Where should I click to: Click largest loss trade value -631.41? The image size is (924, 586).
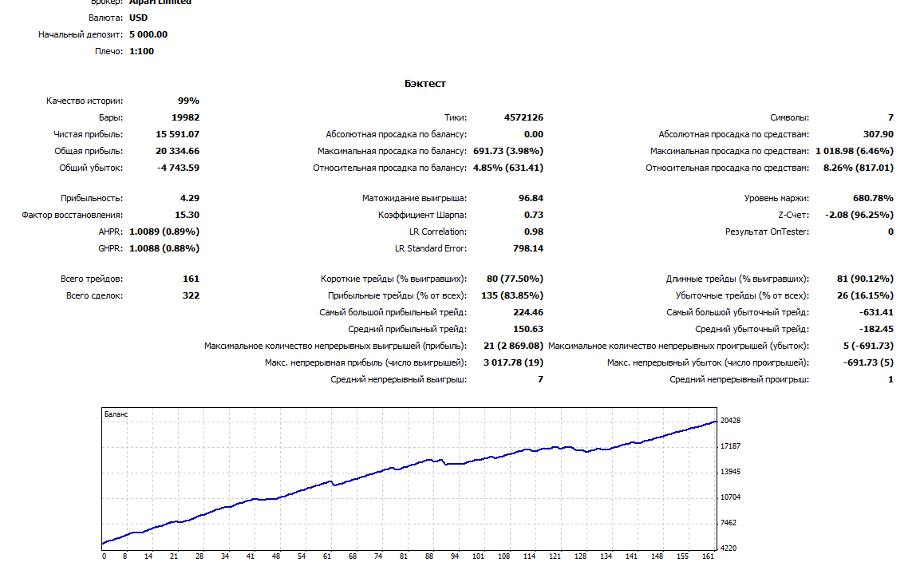[876, 312]
